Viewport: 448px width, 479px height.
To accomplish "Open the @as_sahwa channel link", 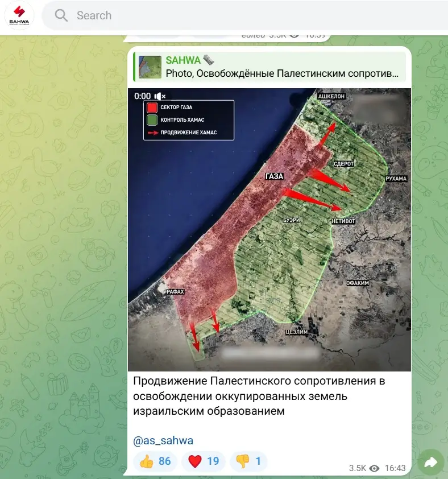I will (x=163, y=441).
